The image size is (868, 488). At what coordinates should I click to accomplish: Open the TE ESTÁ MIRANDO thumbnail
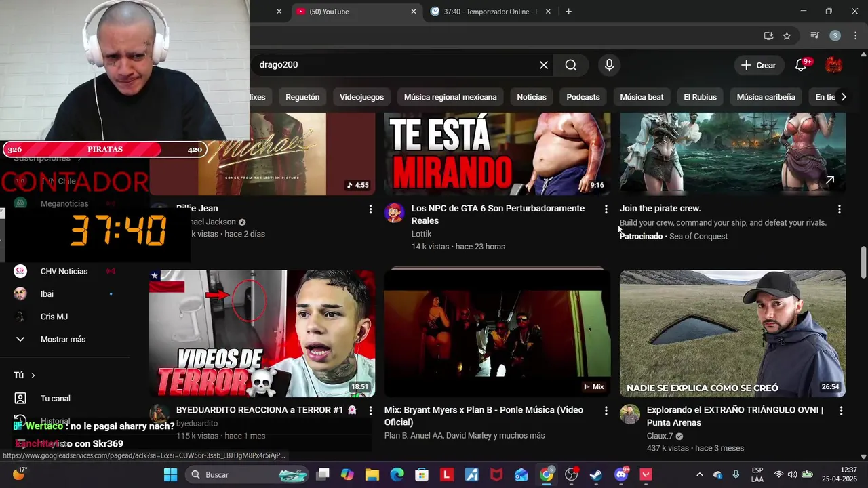(x=497, y=154)
